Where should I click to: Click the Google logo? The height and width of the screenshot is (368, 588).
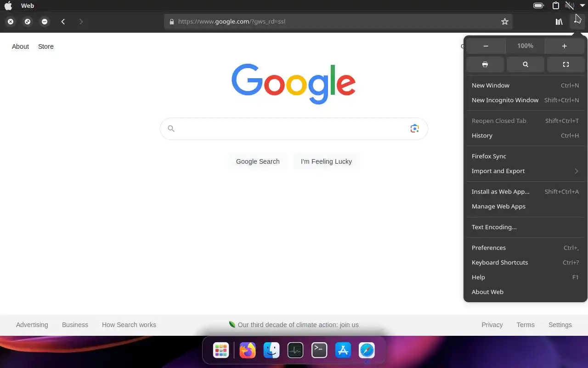tap(294, 83)
